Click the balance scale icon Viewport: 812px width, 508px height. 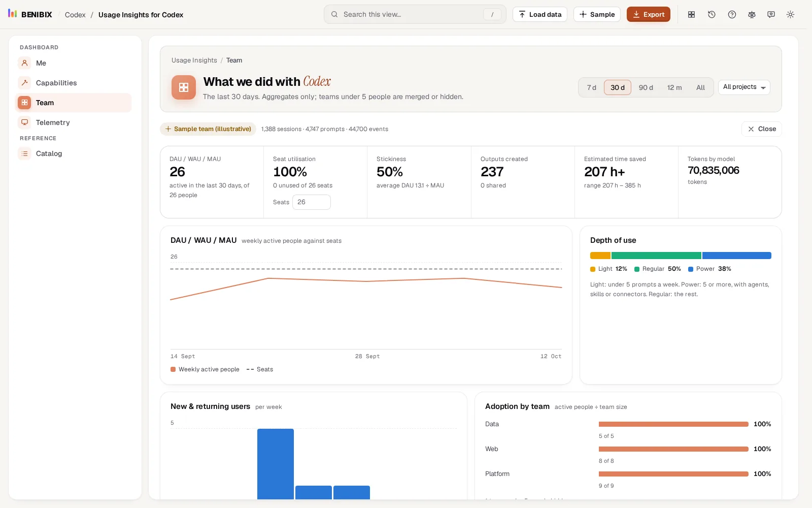[x=752, y=14]
